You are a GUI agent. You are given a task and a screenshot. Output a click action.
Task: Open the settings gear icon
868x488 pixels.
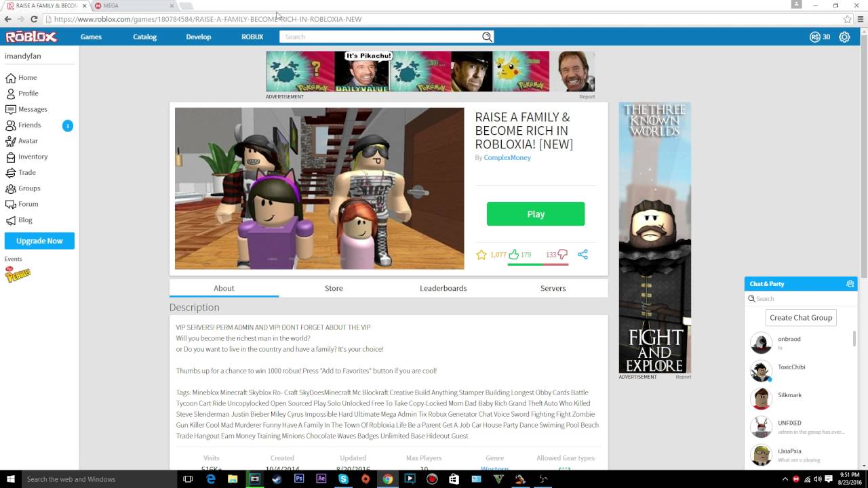coord(844,37)
